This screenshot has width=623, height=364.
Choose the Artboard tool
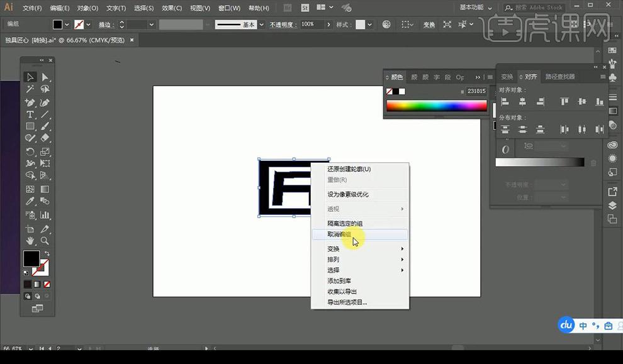coord(30,229)
